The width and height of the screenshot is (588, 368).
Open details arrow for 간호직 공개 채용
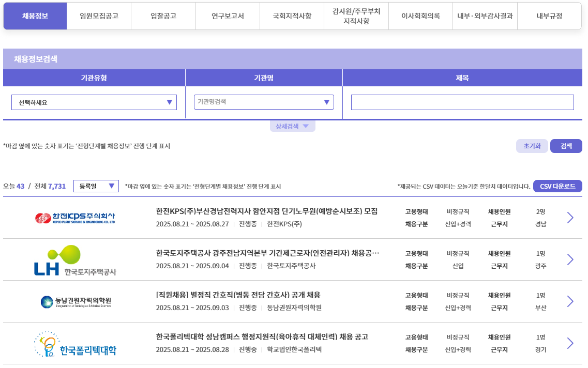570,301
